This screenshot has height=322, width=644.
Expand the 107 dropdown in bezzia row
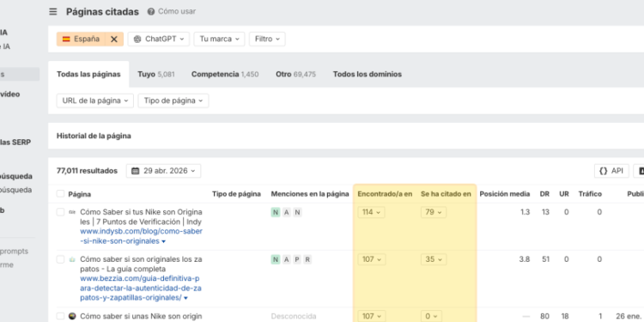[371, 259]
